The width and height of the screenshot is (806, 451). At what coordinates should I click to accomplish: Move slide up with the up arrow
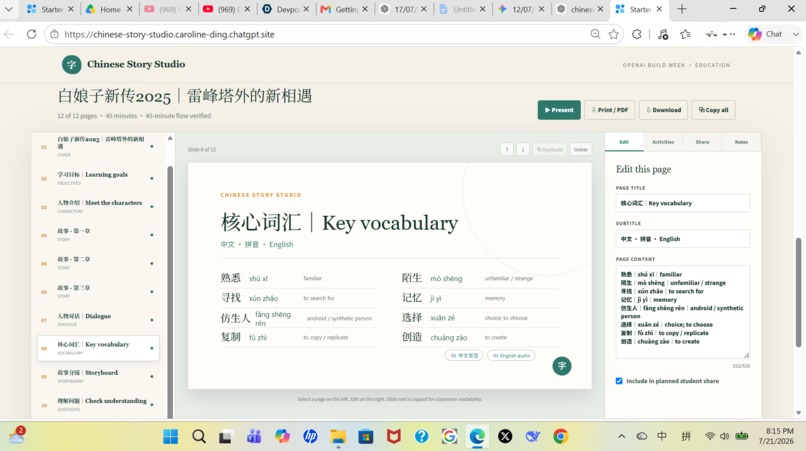pyautogui.click(x=507, y=150)
